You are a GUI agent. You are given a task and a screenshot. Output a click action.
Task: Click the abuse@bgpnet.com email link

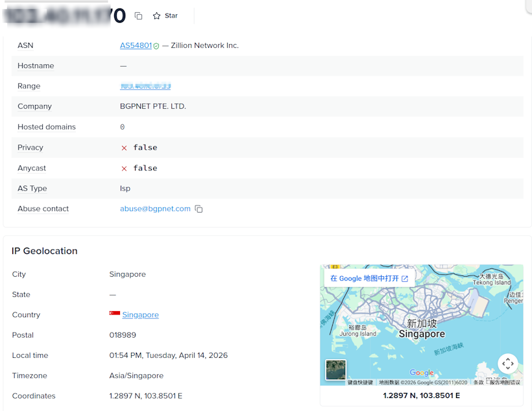point(155,209)
